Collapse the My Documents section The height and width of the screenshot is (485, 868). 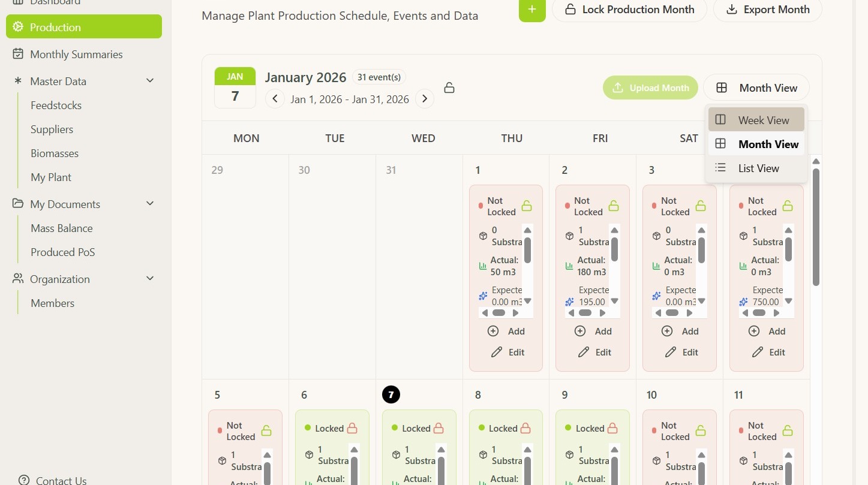tap(150, 204)
